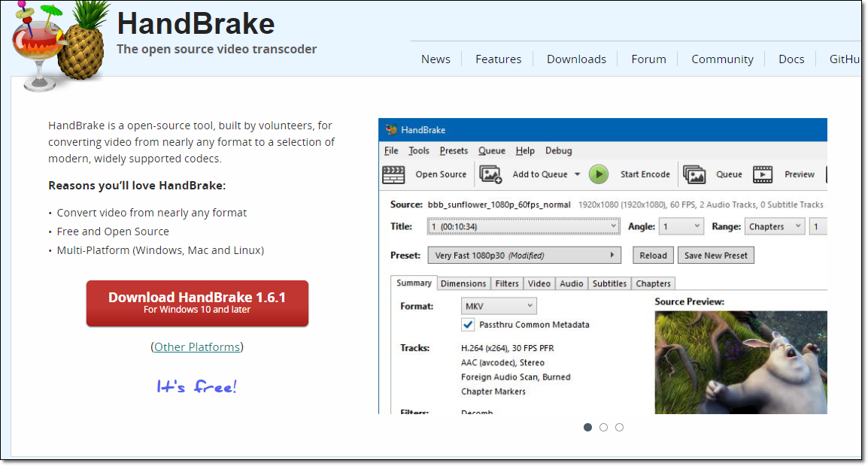Click the Start Encode label
This screenshot has height=466, width=868.
(645, 174)
